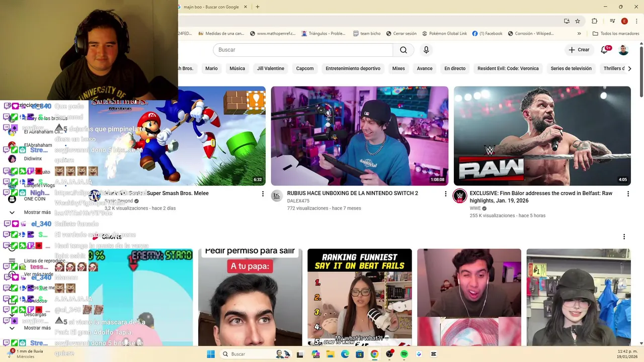Open Super Smash Bros. Melee video thumbnail
This screenshot has height=362, width=644.
coord(177,136)
